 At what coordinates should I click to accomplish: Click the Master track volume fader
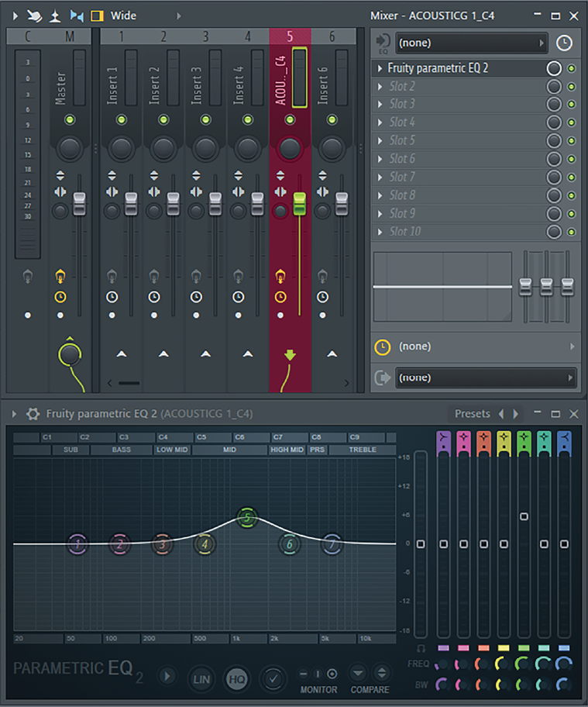click(x=79, y=203)
